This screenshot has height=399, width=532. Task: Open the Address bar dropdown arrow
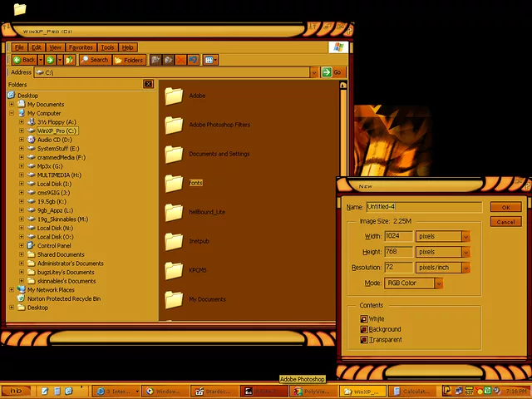314,72
